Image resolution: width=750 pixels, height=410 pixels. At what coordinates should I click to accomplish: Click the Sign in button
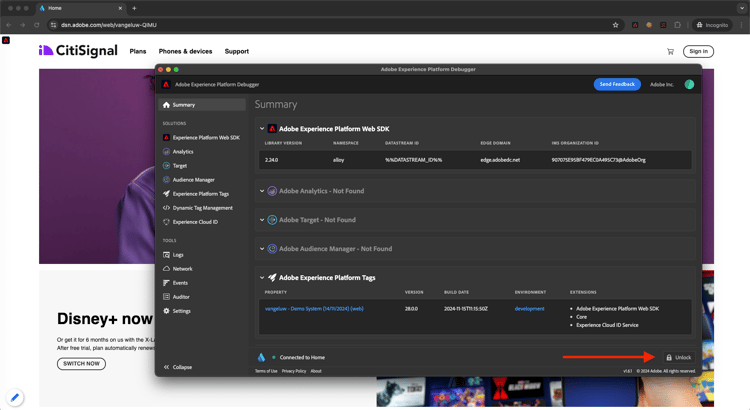(x=698, y=51)
